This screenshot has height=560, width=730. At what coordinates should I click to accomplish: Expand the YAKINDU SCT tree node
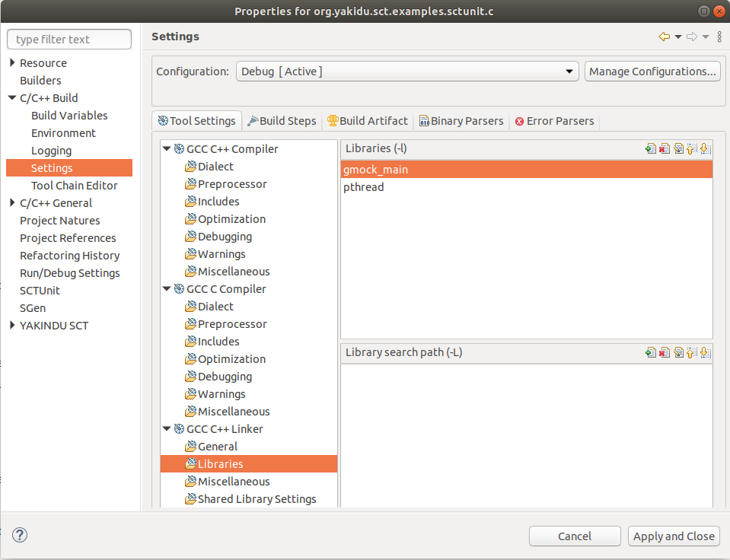pyautogui.click(x=13, y=326)
